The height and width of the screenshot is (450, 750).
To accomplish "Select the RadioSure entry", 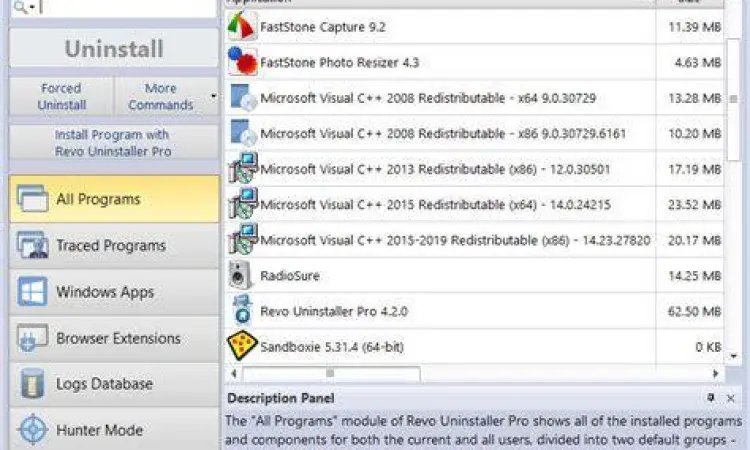I will coord(474,275).
